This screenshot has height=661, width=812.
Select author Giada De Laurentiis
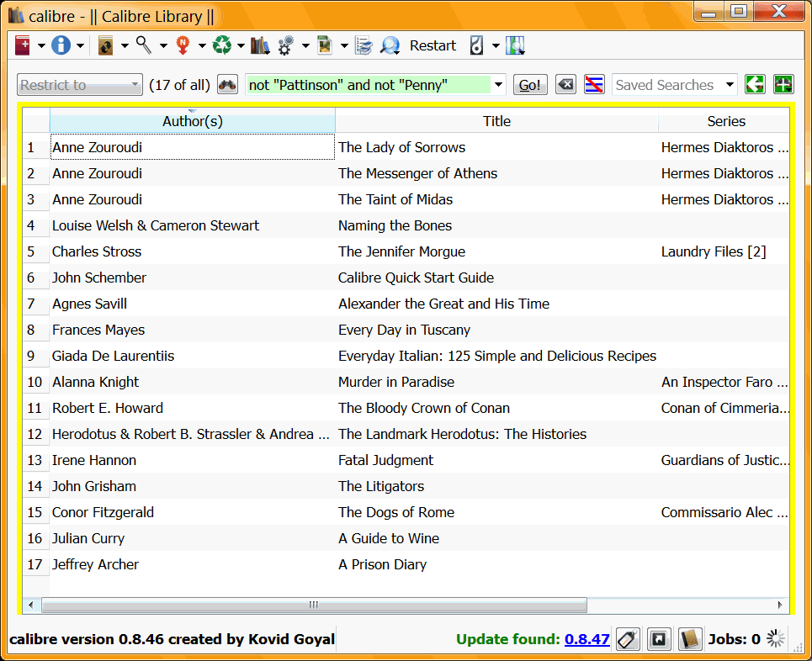pos(113,356)
